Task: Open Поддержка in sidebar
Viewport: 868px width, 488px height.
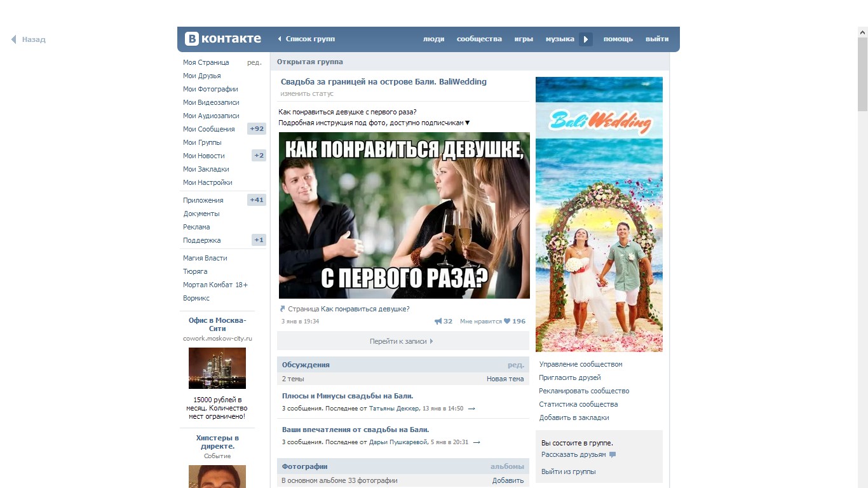Action: coord(202,240)
